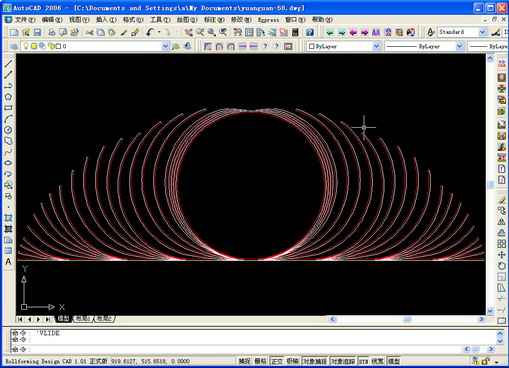Click the last-tab navigation arrow button
This screenshot has width=509, height=368.
[x=48, y=319]
